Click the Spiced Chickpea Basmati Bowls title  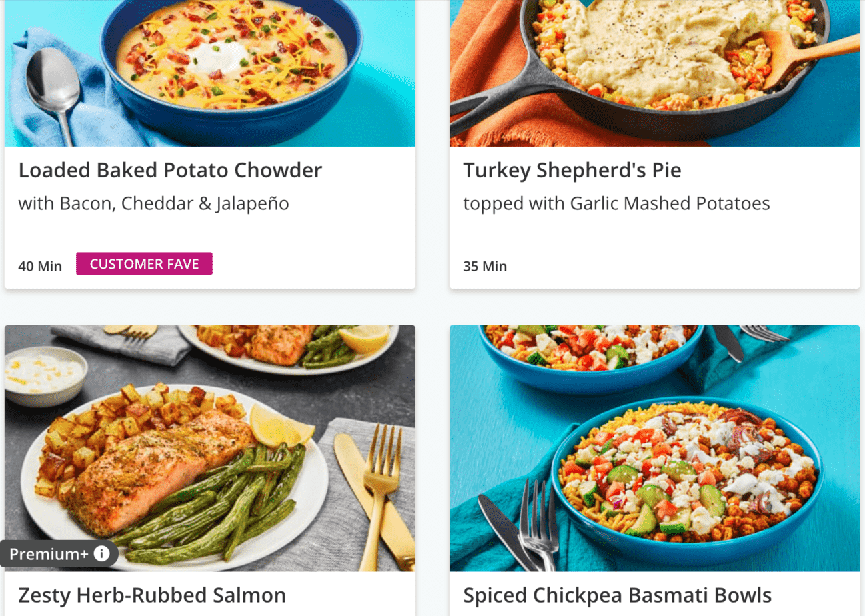[618, 595]
